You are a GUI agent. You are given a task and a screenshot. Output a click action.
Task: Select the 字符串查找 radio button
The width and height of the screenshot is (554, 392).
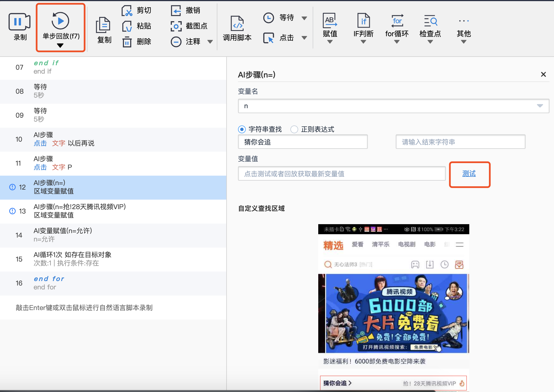(242, 129)
